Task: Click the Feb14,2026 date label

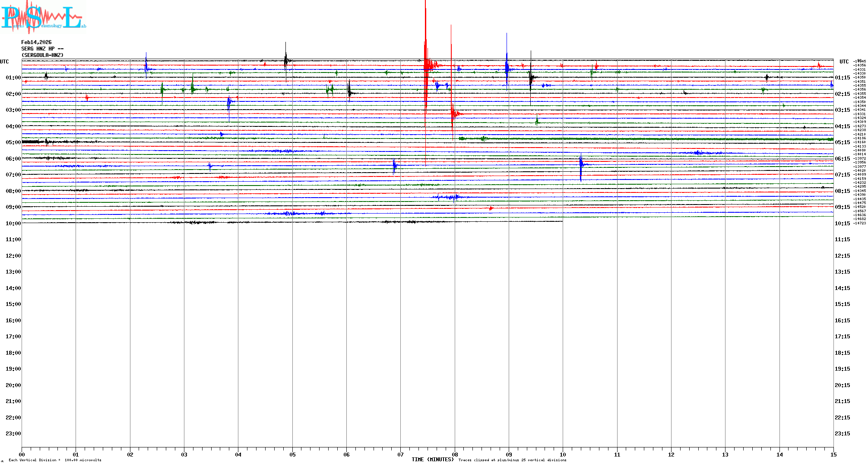Action: tap(36, 42)
